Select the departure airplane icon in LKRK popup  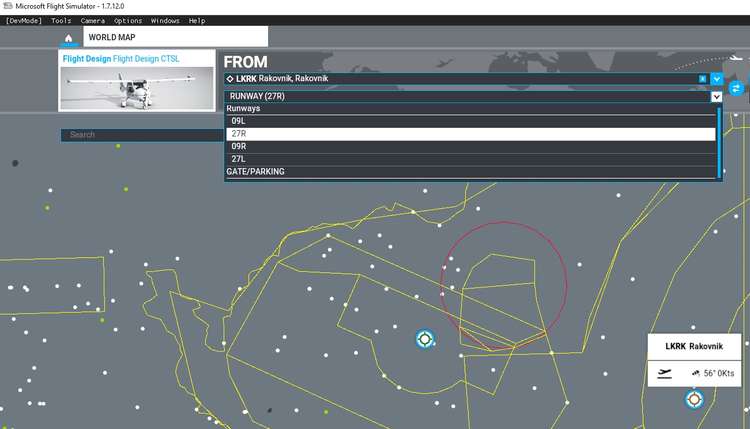click(664, 373)
